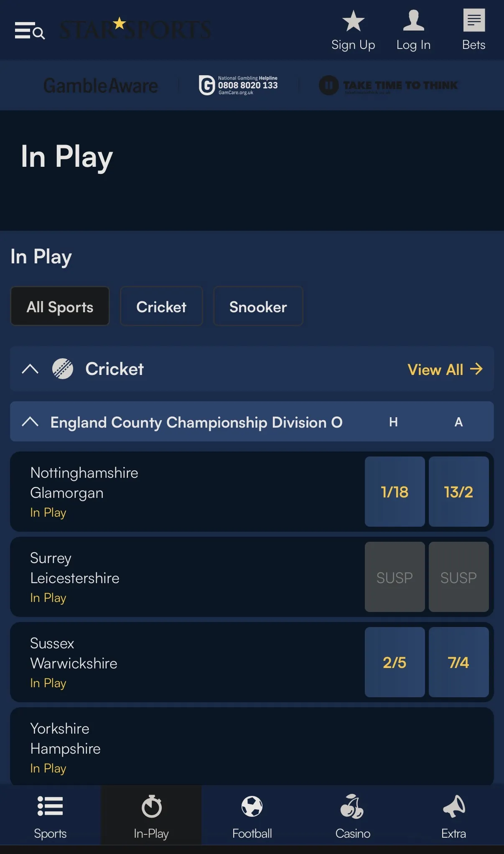This screenshot has width=504, height=854.
Task: Toggle the Snooker sport filter chip
Action: point(258,306)
